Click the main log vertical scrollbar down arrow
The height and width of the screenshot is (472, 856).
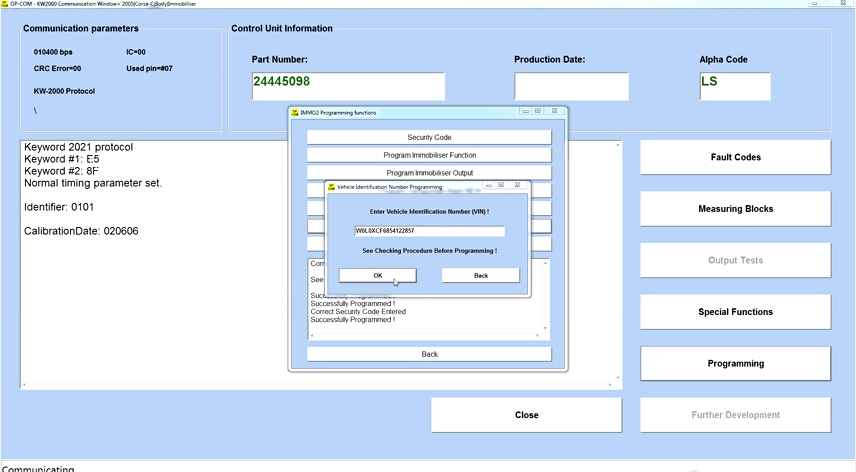[617, 378]
